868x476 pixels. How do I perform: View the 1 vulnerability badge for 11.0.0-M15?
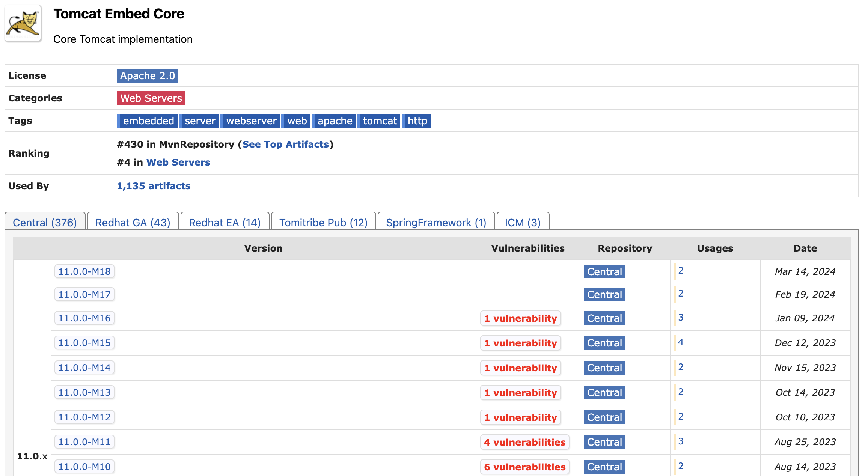click(x=520, y=343)
